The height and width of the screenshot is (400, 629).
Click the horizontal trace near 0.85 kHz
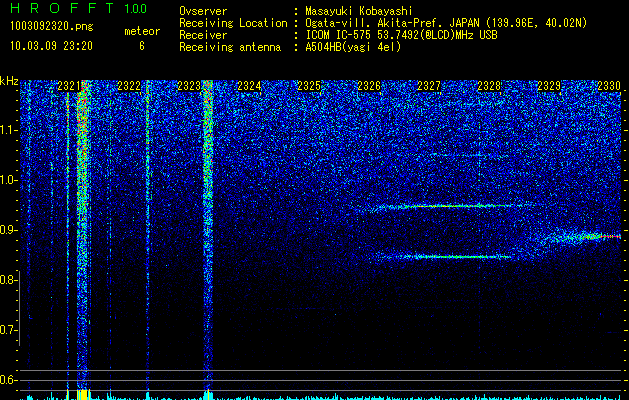pos(445,256)
